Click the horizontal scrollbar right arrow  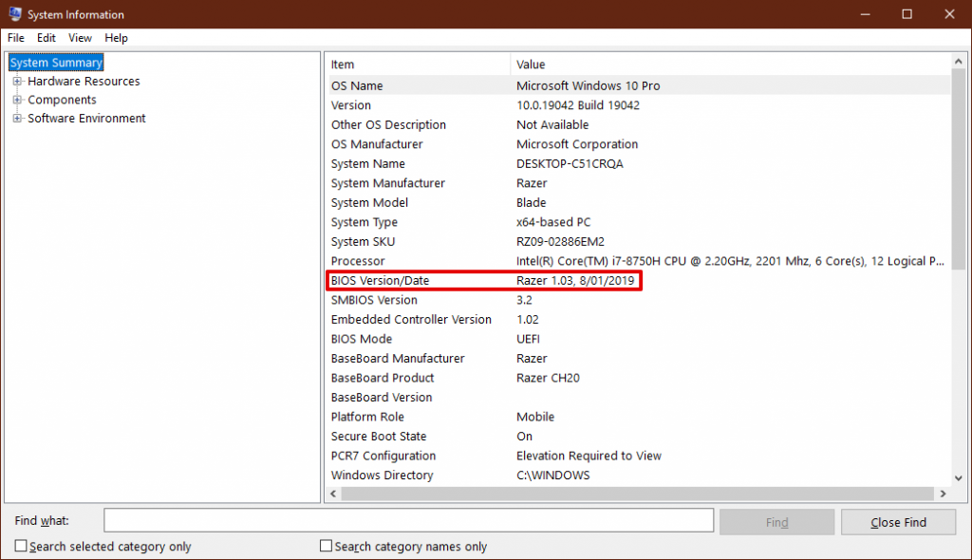click(943, 494)
